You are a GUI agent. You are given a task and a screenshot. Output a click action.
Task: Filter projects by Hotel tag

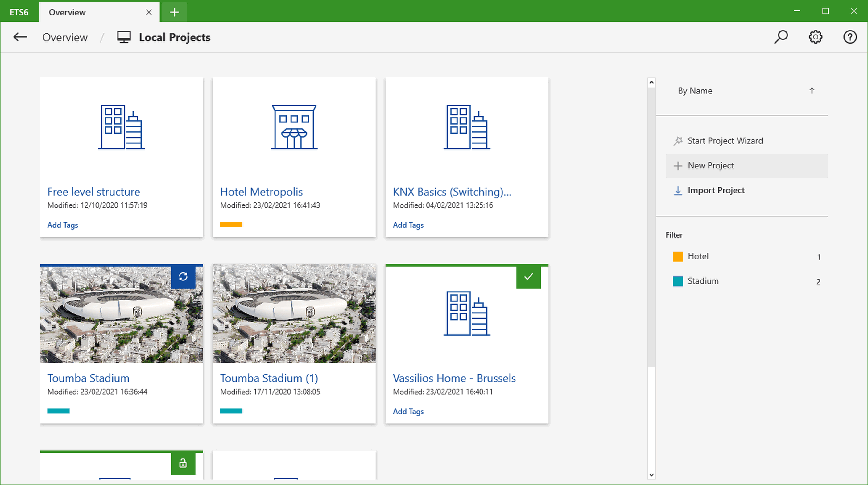(746, 256)
